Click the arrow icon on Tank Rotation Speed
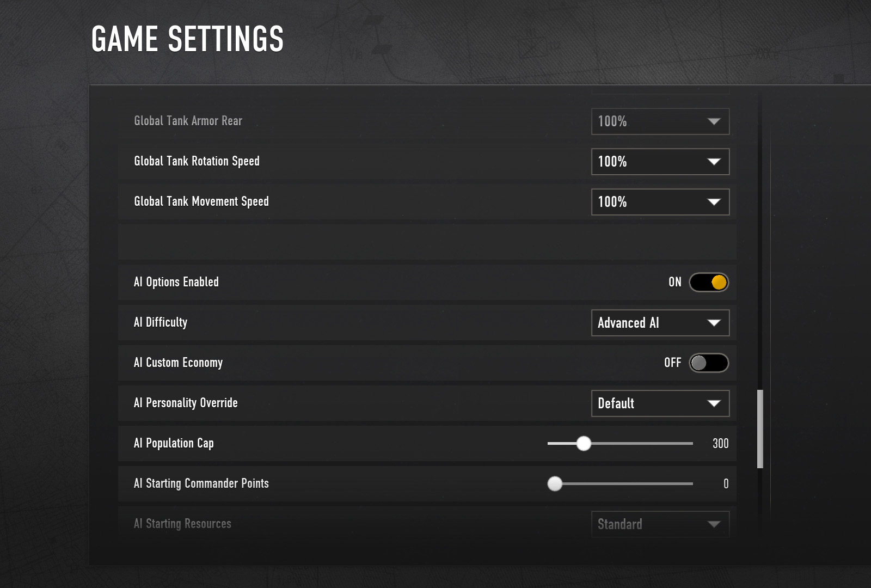Screen dimensions: 871x588 tap(714, 162)
